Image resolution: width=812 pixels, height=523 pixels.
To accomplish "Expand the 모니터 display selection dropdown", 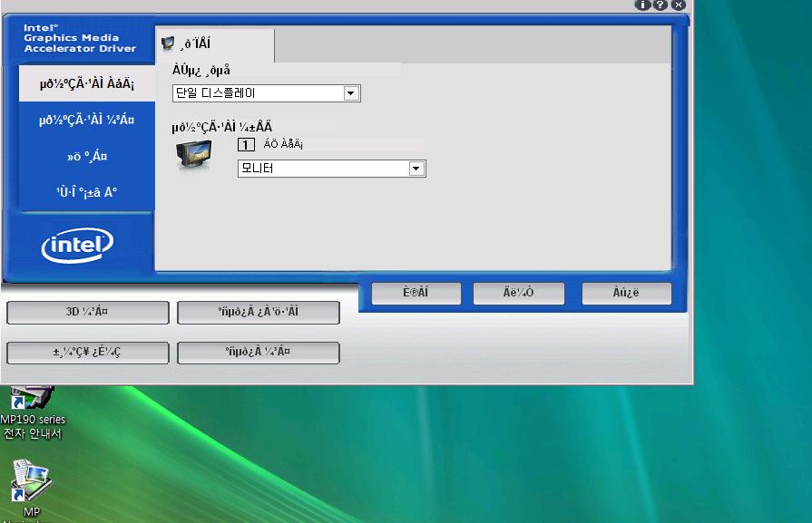I will [x=331, y=168].
